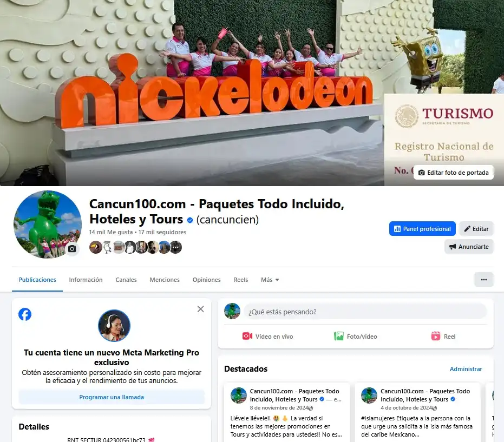Viewport: 504px width, 442px height.
Task: Click the Programar una llamada link
Action: pyautogui.click(x=112, y=397)
